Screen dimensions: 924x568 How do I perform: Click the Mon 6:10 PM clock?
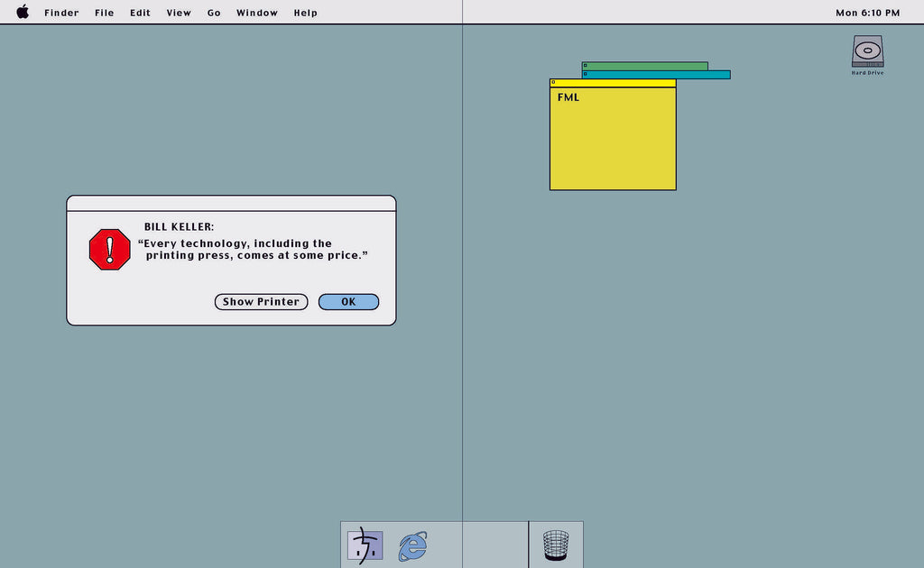coord(867,13)
